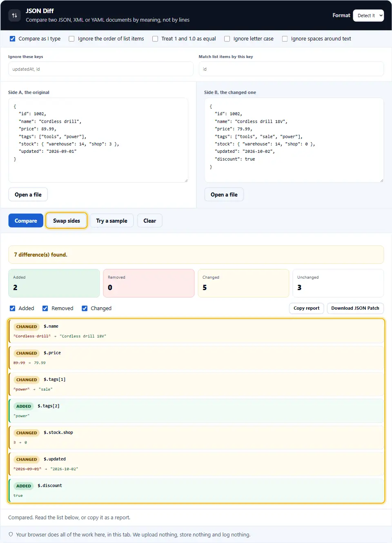Click Side A textarea resize handle
Image resolution: width=392 pixels, height=543 pixels.
pyautogui.click(x=186, y=180)
